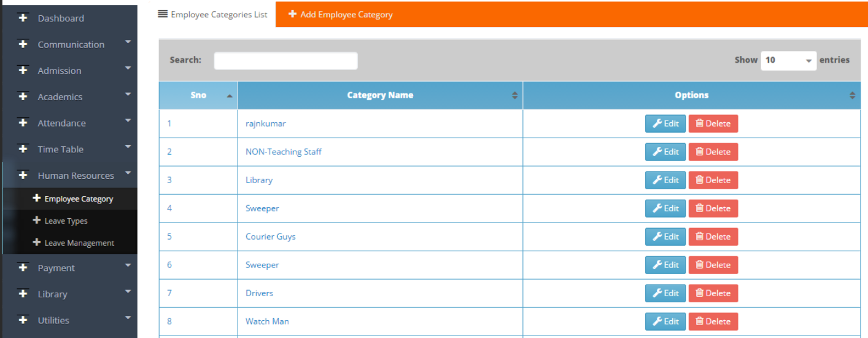The image size is (868, 338).
Task: Click into the Search input field
Action: 285,60
